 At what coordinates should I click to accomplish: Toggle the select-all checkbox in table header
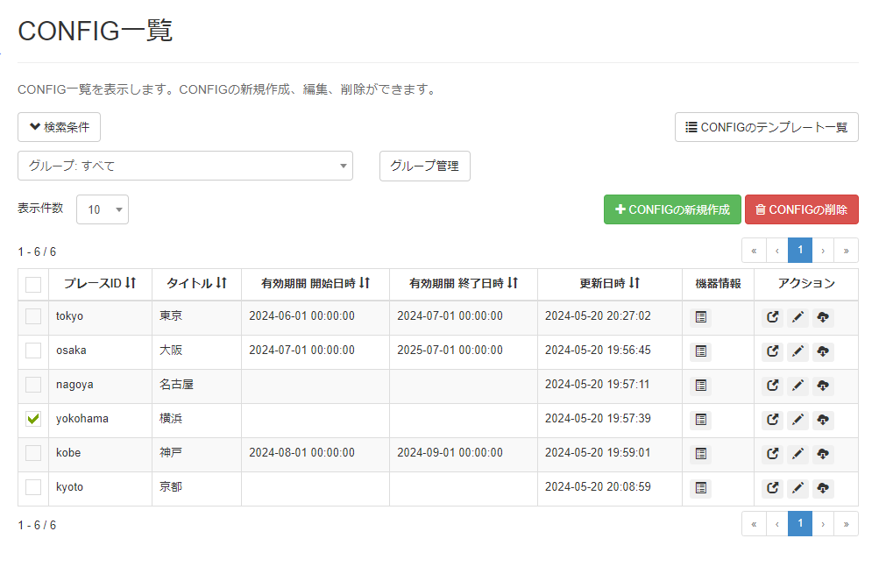pos(33,284)
